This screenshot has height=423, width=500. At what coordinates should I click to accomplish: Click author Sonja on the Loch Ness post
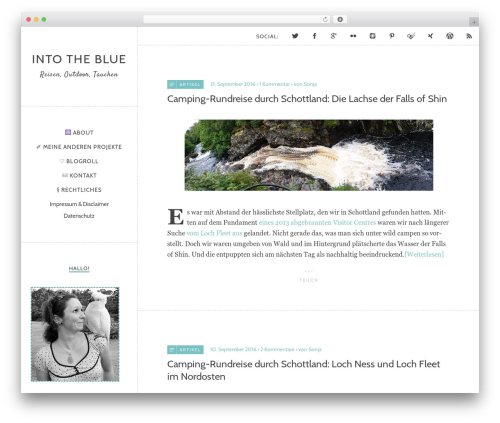click(x=315, y=349)
